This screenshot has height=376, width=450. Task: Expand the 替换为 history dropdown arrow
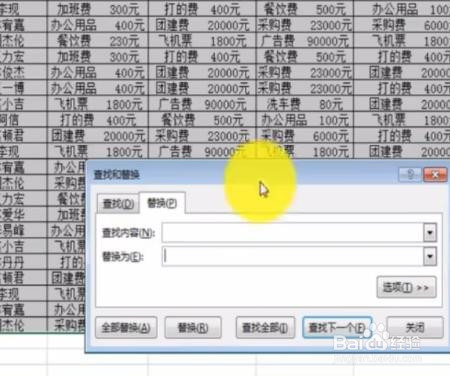430,256
